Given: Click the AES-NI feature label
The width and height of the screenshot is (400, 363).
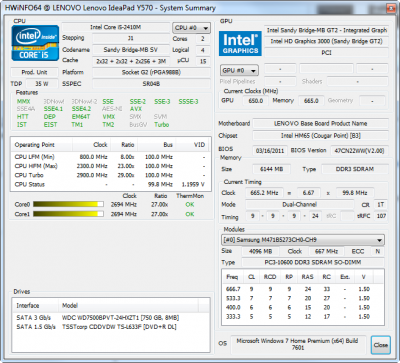Looking at the screenshot, I should point(112,109).
